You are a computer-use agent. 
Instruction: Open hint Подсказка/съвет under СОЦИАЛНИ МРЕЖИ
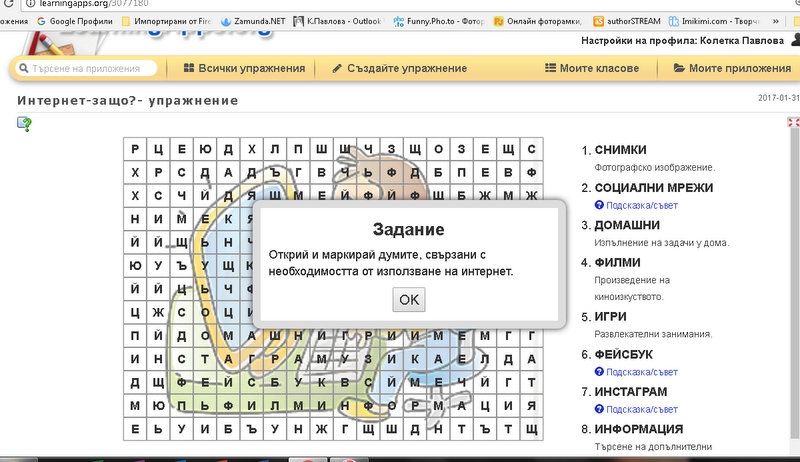click(x=641, y=206)
